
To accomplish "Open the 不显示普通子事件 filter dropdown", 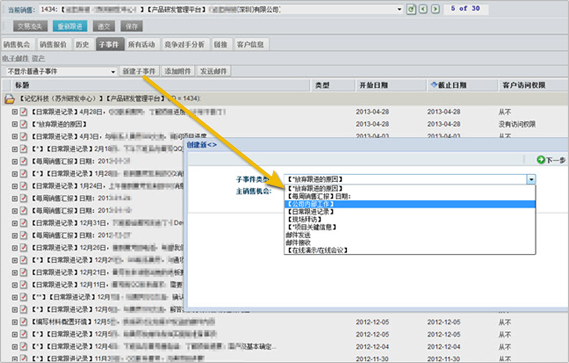I will [113, 72].
